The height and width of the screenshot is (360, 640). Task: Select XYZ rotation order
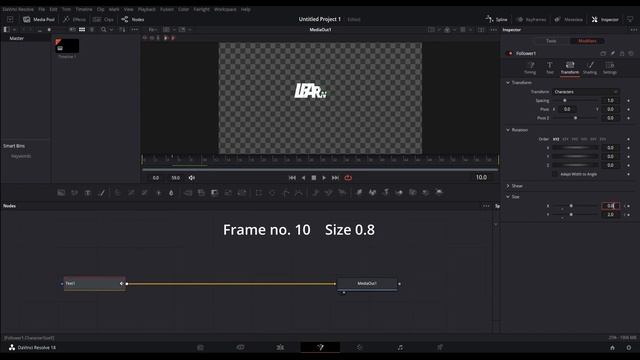[x=556, y=139]
